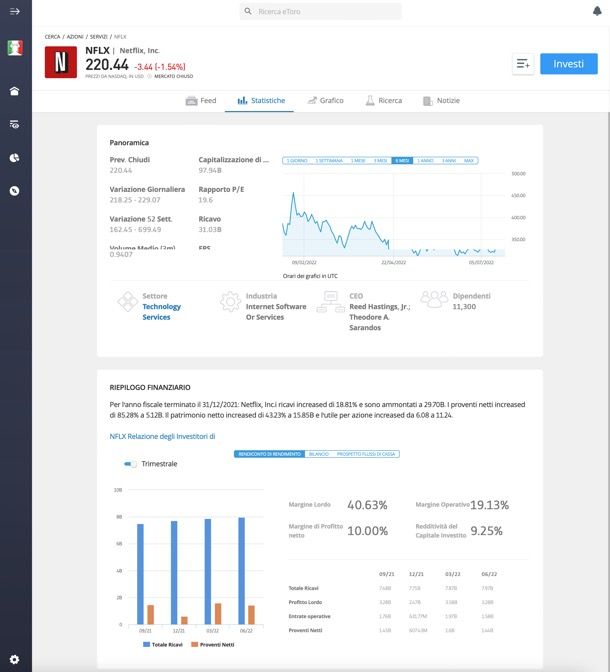
Task: Open the Italian flag profile avatar
Action: click(15, 48)
